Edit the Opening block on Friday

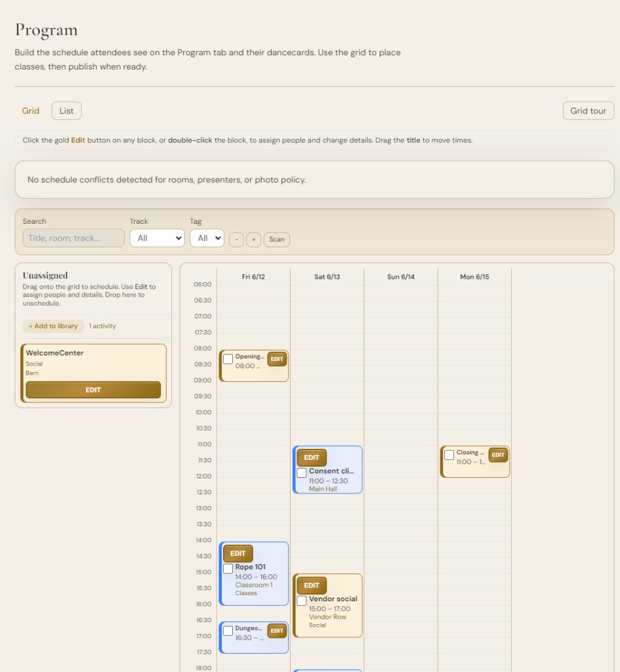277,359
